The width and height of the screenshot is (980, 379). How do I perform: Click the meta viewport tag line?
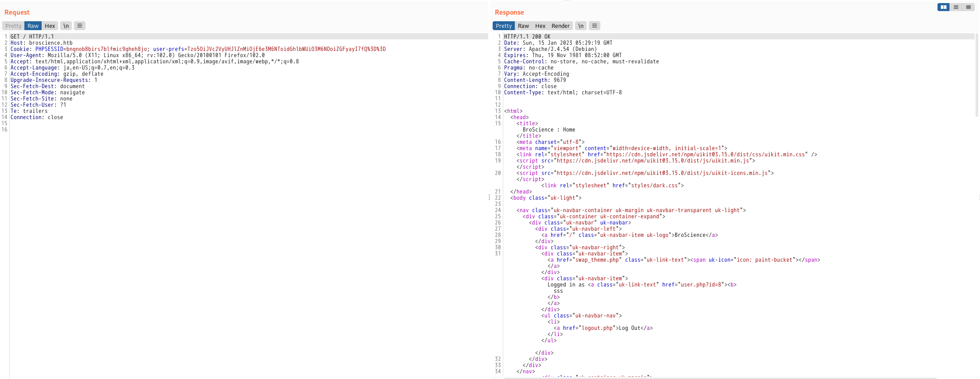click(x=622, y=148)
